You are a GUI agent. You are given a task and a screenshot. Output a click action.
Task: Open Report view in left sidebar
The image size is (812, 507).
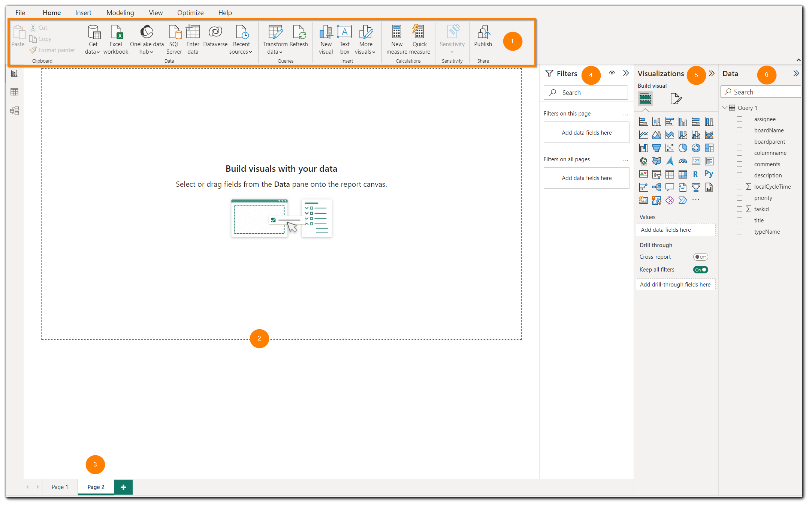coord(14,73)
